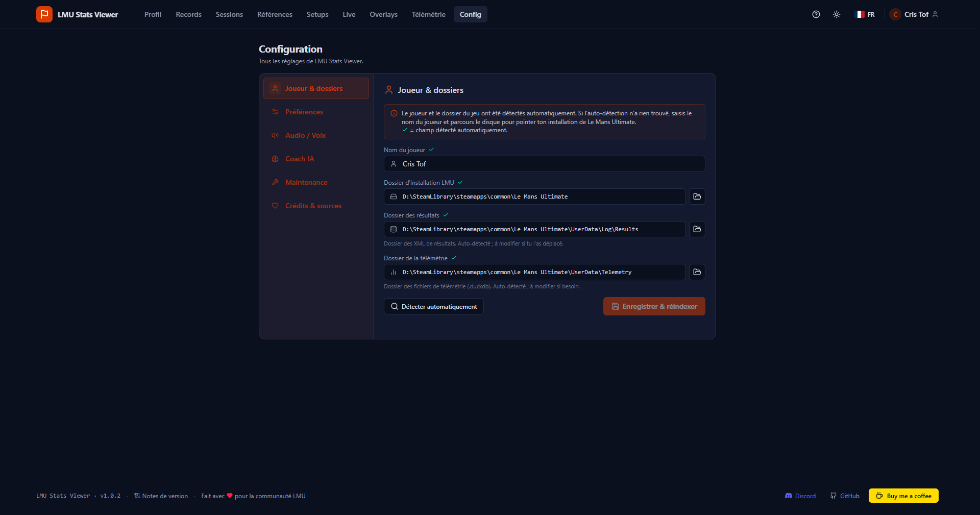Open the Live tab
The image size is (980, 515).
click(349, 14)
